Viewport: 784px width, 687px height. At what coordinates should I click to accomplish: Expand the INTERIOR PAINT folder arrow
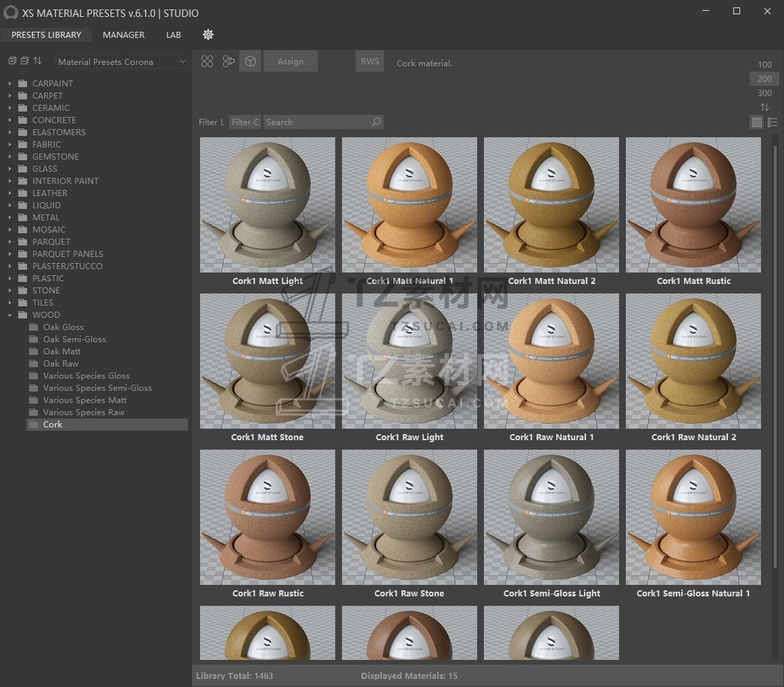9,181
